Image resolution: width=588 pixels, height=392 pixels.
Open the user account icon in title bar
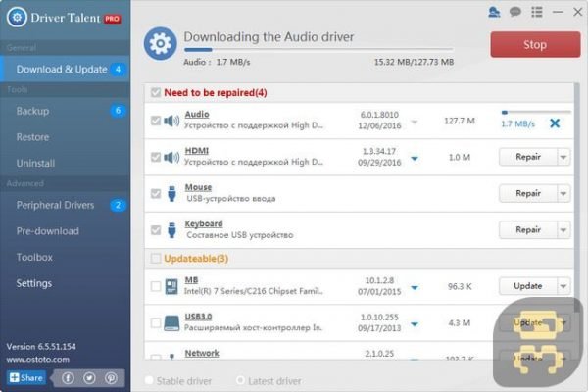[x=494, y=12]
